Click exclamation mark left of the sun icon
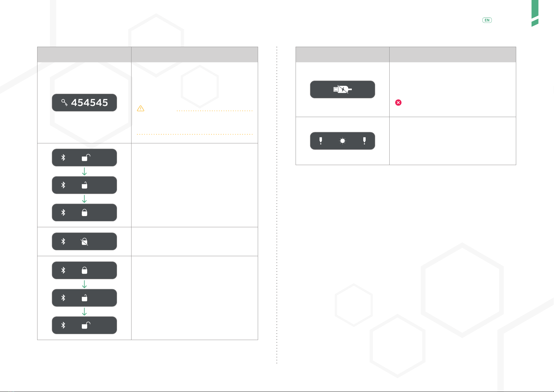This screenshot has height=392, width=554. click(x=321, y=141)
